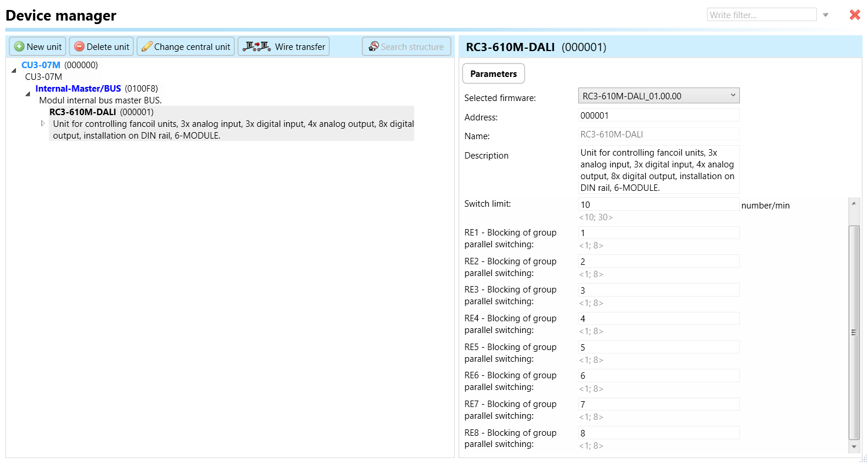This screenshot has height=464, width=868.
Task: Open Change central unit tool
Action: (x=186, y=46)
